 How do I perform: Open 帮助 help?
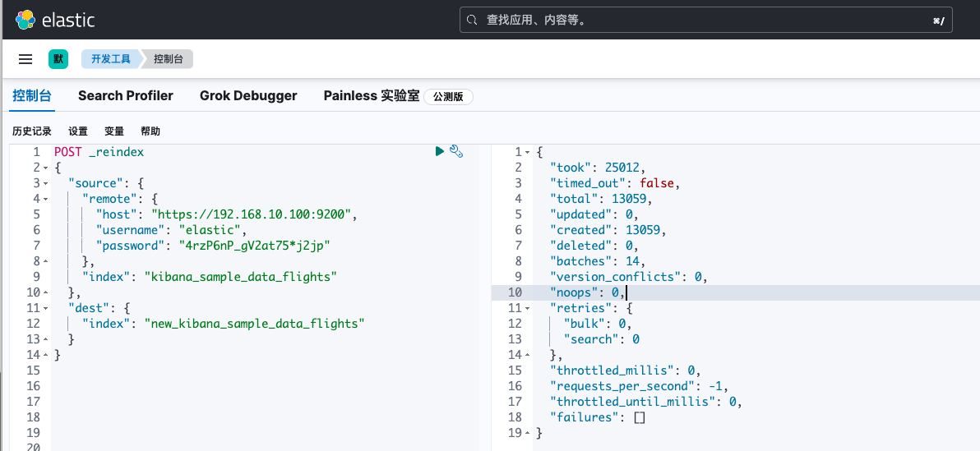click(x=150, y=131)
